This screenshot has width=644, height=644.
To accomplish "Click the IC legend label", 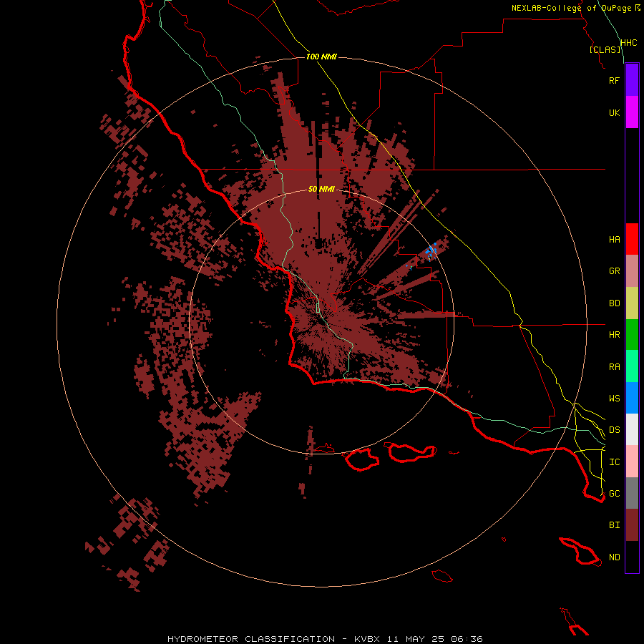I will point(614,462).
